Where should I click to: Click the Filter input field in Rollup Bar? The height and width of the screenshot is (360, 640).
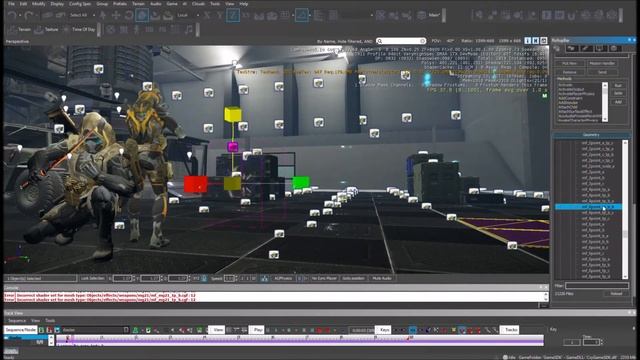(597, 286)
